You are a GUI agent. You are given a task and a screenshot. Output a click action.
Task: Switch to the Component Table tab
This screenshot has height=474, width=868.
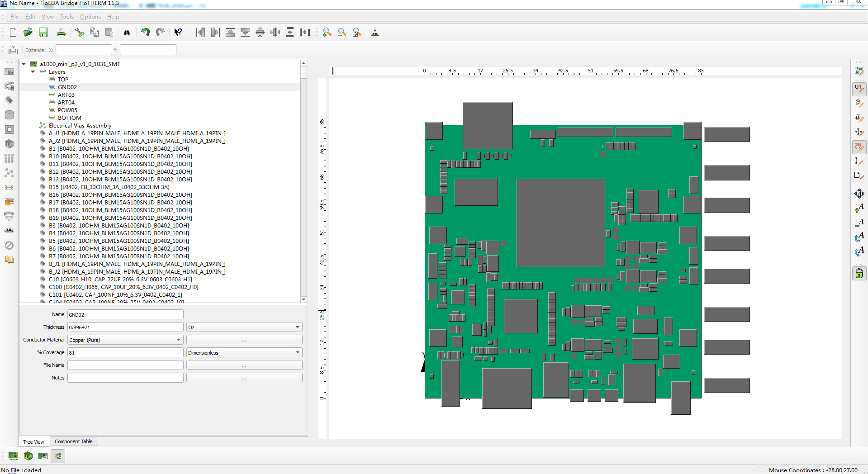[x=73, y=441]
